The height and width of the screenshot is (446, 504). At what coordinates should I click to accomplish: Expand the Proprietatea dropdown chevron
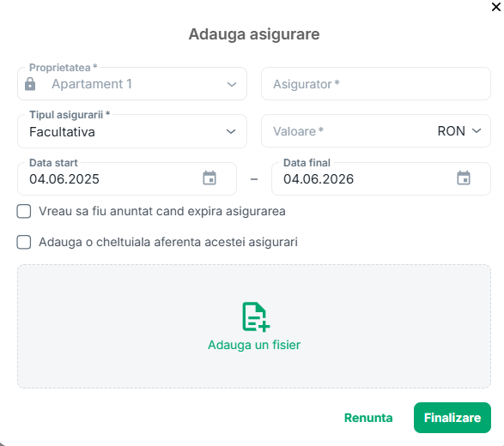coord(232,84)
